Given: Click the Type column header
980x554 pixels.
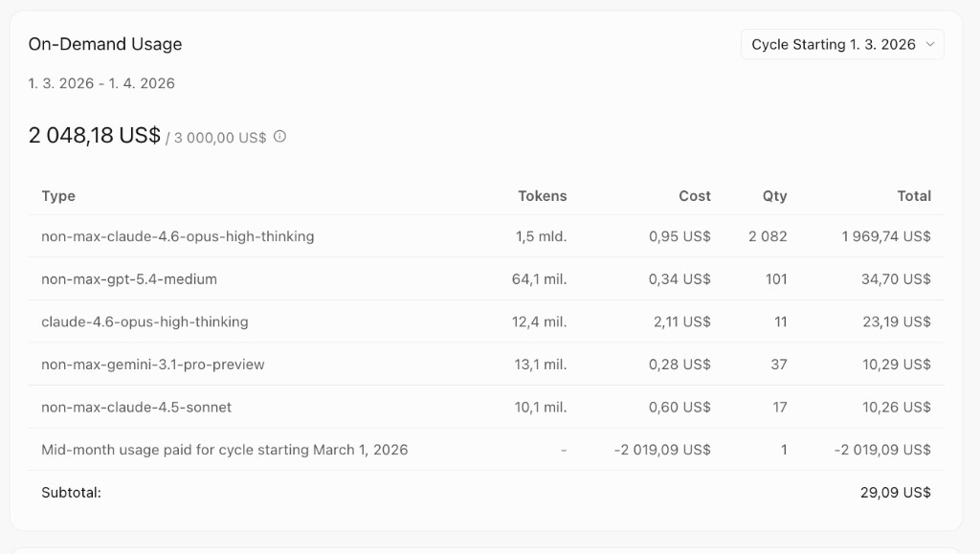Looking at the screenshot, I should (58, 195).
